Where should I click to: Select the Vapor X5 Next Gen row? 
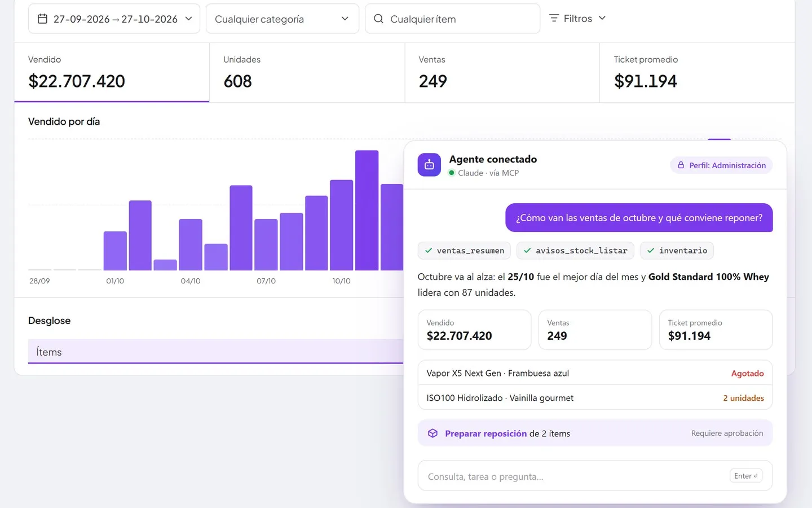coord(595,373)
